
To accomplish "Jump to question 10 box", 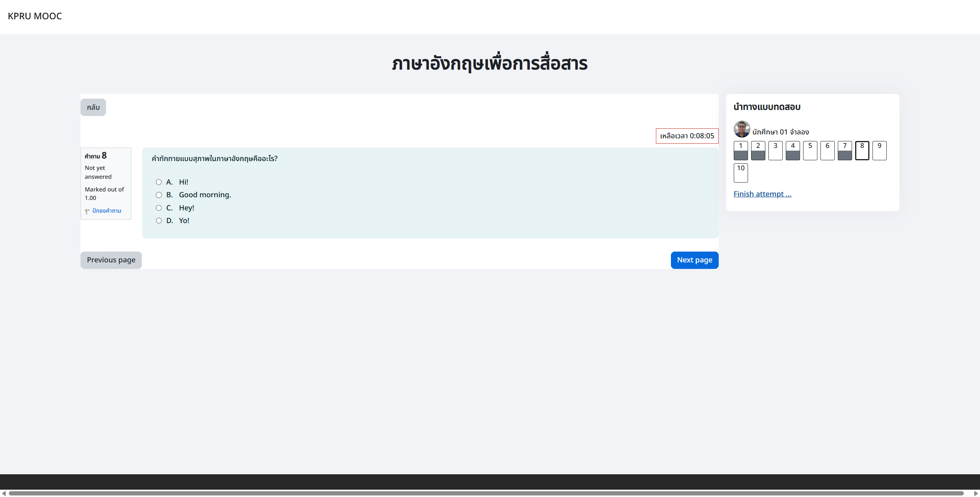I will tap(741, 173).
